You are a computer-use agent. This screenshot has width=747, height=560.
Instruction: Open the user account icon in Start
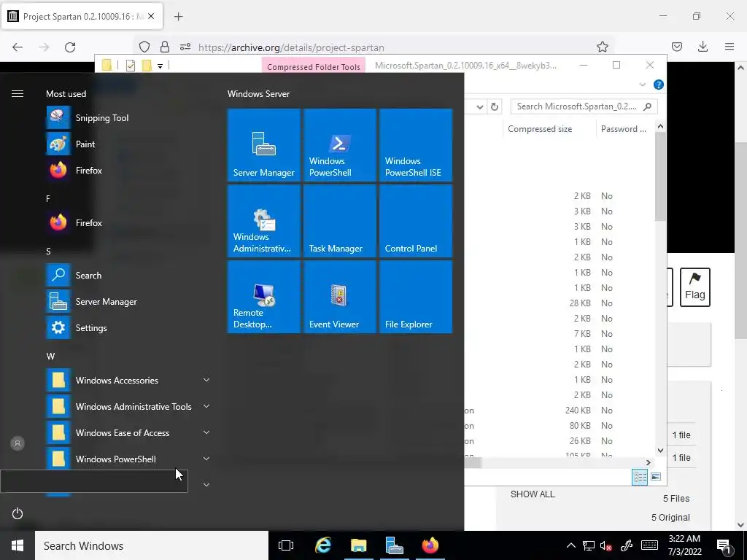click(18, 443)
